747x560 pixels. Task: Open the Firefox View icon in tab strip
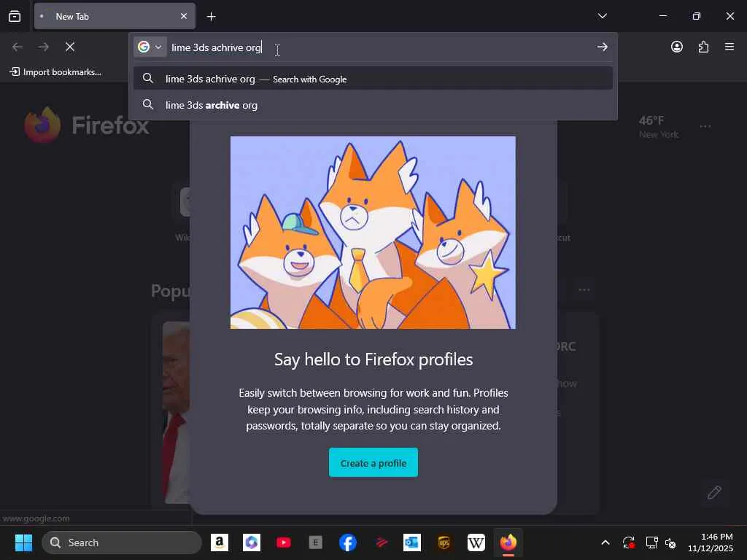point(15,16)
